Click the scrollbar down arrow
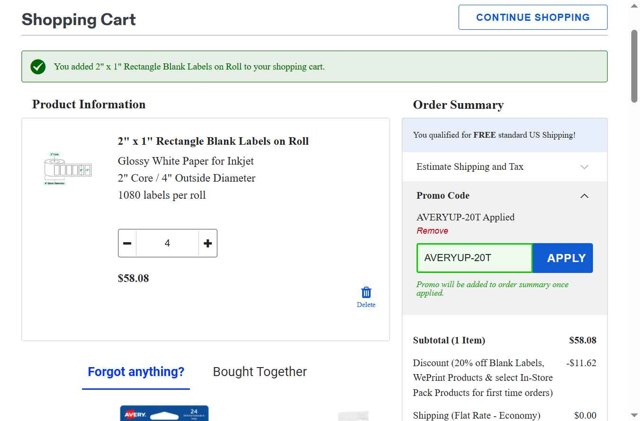The height and width of the screenshot is (421, 640). (x=633, y=414)
